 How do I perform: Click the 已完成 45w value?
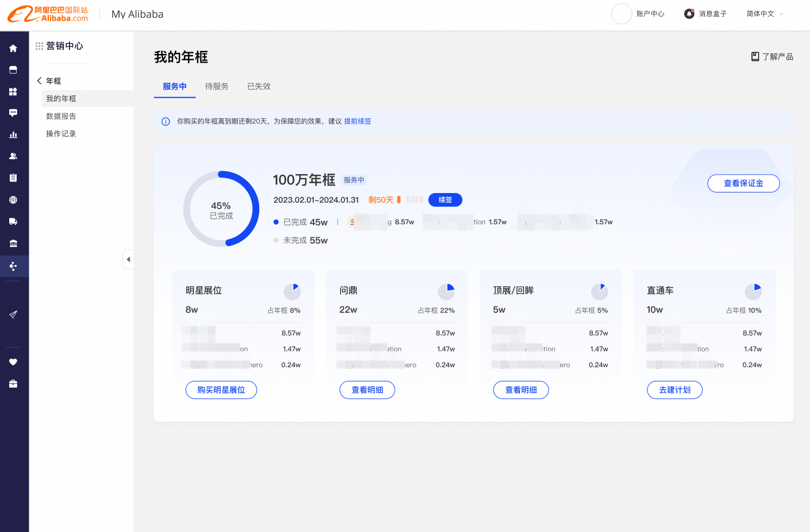[x=319, y=222]
